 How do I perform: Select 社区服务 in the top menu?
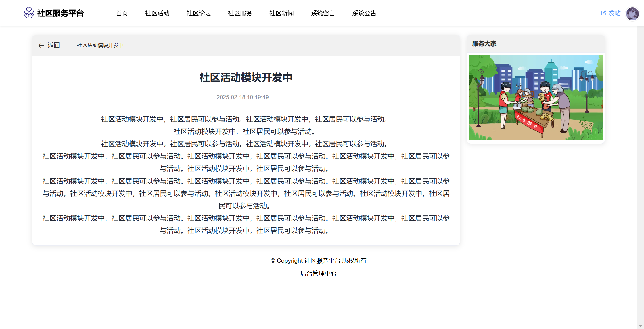(240, 13)
